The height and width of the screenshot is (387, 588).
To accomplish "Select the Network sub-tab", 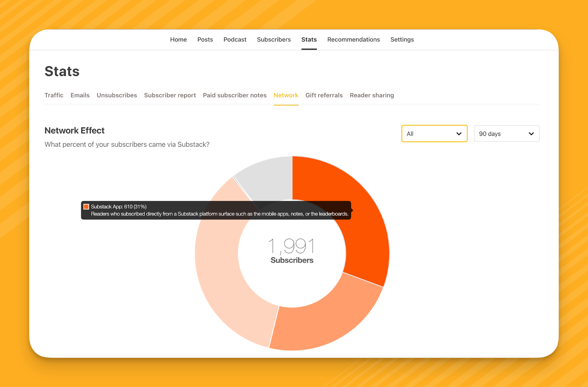I will click(x=286, y=95).
